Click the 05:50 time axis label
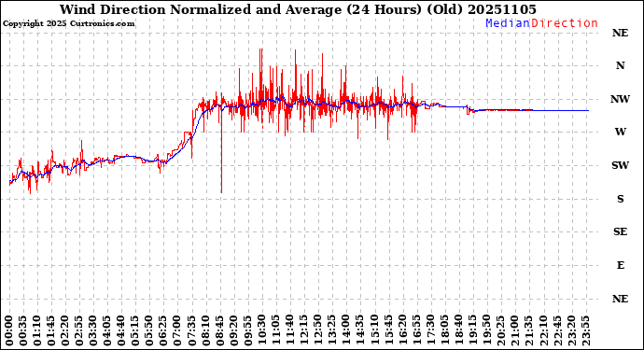Screen dimensions: 644x350 [x=150, y=331]
